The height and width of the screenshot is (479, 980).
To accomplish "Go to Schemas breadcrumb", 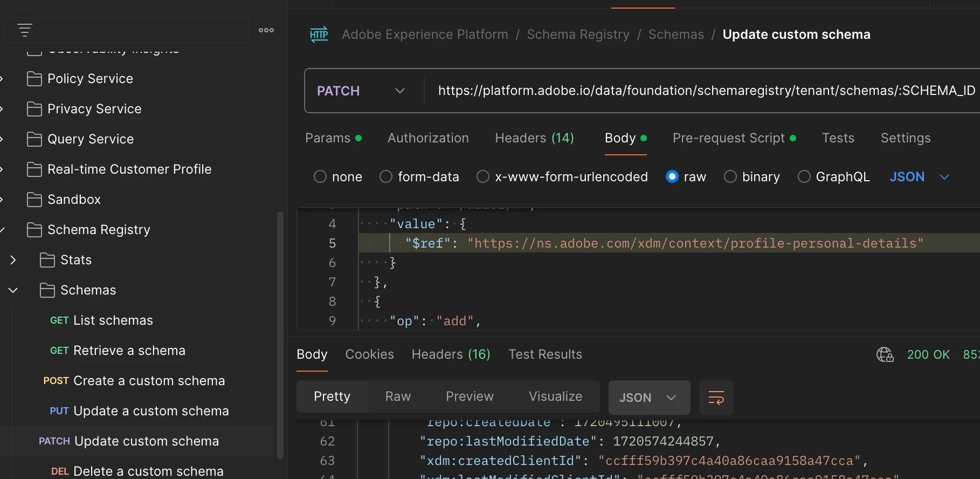I will tap(676, 35).
